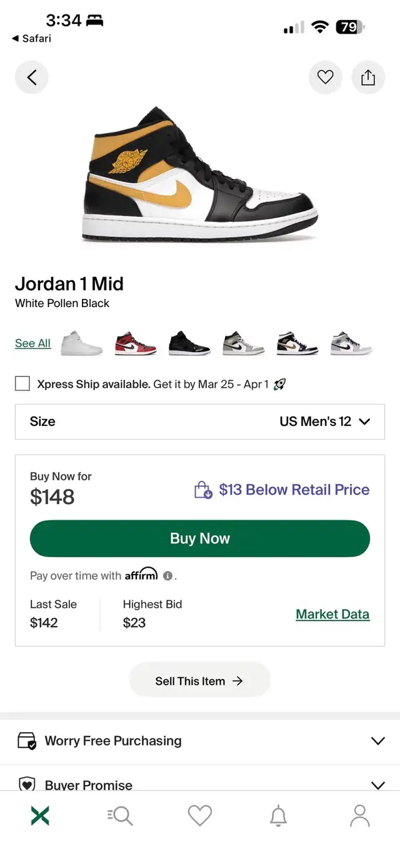The height and width of the screenshot is (868, 400).
Task: Open the profile account icon
Action: click(359, 815)
